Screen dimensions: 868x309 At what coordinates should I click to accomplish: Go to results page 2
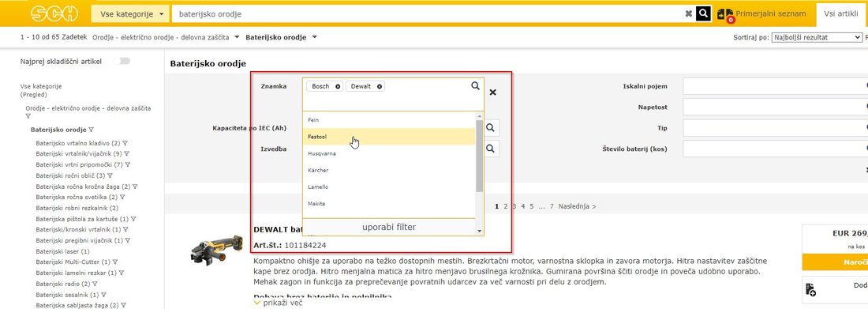point(505,206)
